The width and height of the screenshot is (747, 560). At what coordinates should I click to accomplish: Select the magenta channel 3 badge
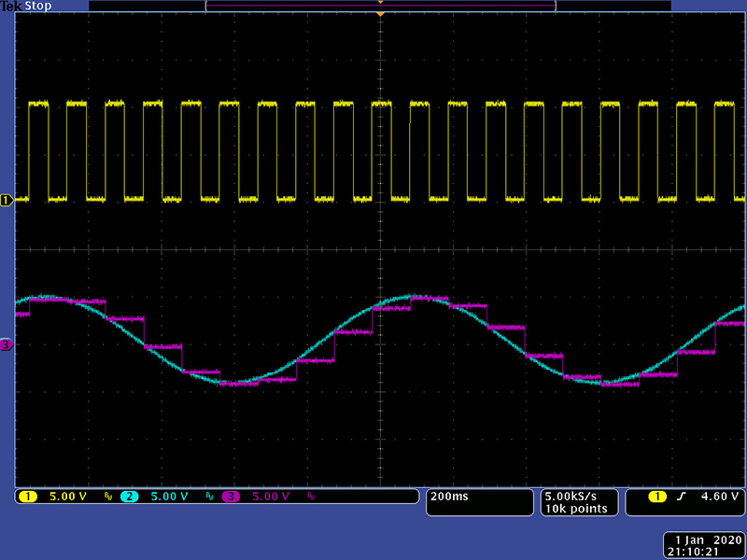(230, 497)
